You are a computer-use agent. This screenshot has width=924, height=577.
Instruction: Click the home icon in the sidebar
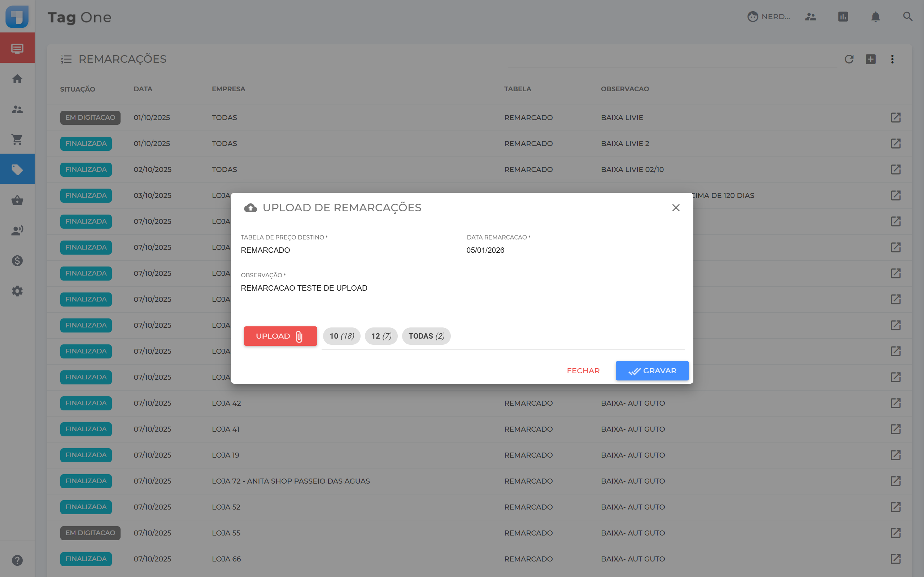pos(17,79)
